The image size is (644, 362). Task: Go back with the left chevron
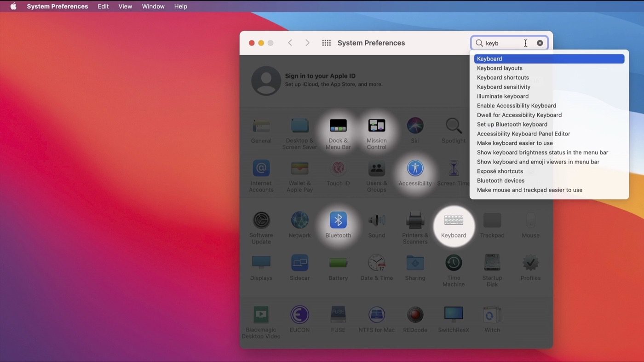click(x=290, y=43)
